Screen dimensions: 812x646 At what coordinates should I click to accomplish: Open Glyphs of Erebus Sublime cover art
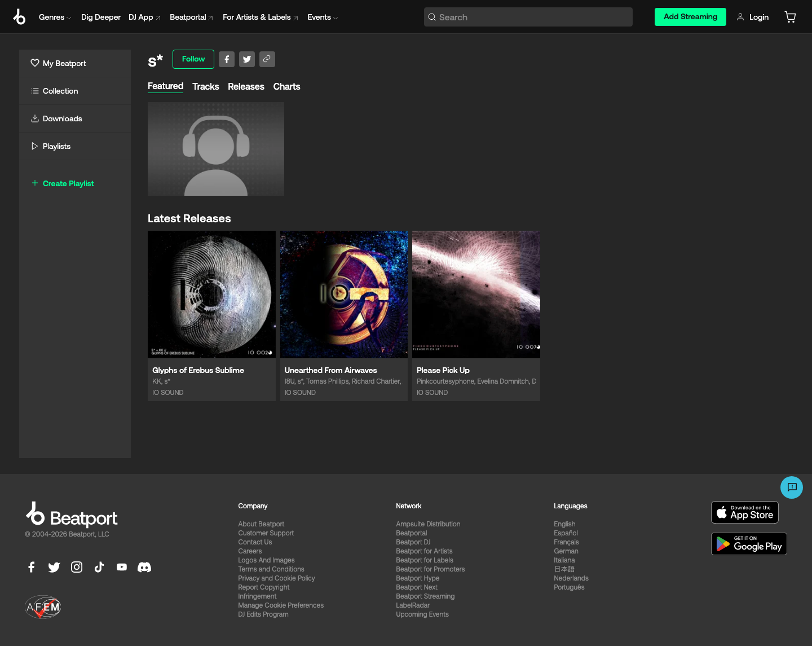[211, 295]
